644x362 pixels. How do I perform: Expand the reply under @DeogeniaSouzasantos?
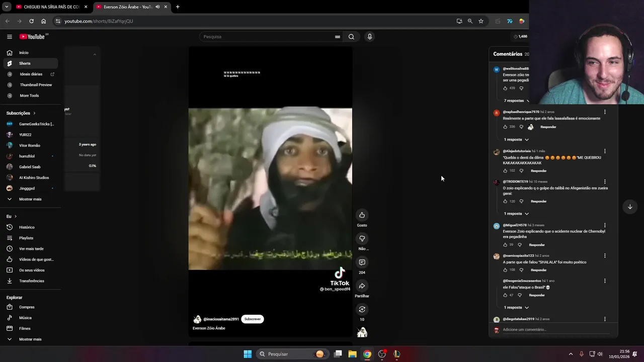tap(516, 307)
